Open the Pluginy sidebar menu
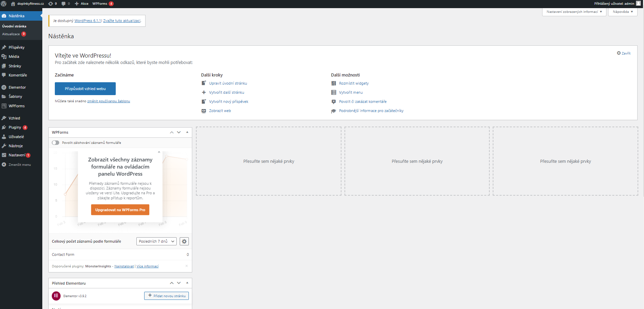 tap(15, 127)
